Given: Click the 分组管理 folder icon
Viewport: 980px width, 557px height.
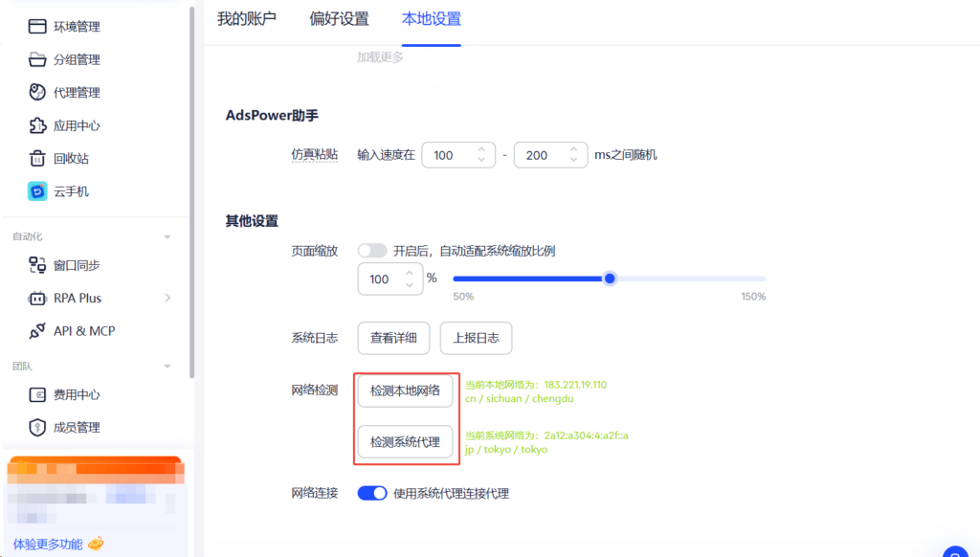Looking at the screenshot, I should point(37,59).
